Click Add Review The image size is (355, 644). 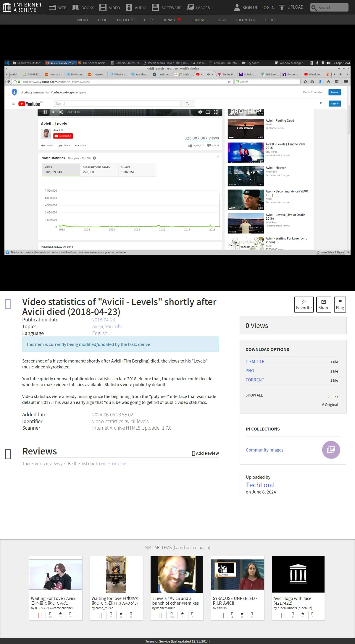click(x=206, y=453)
